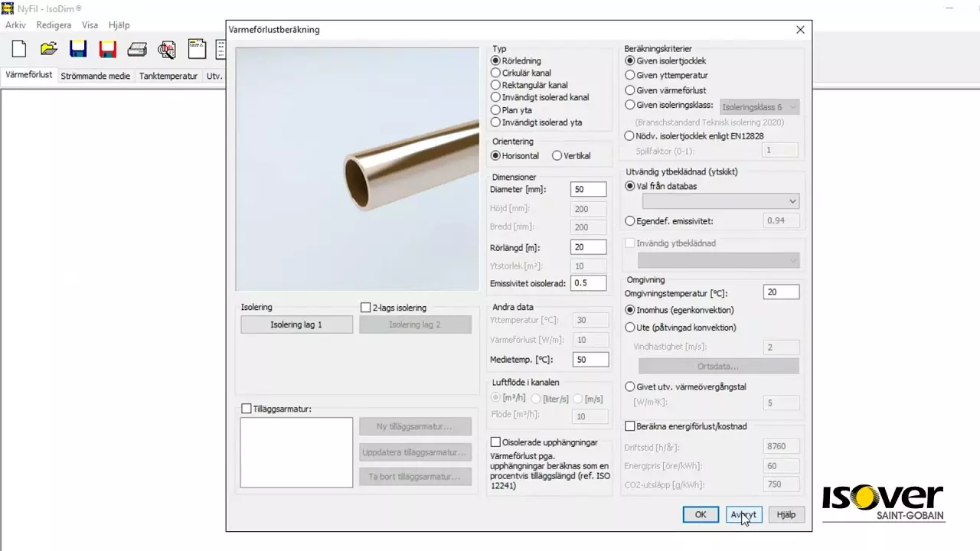Select Given värmeförlust criterion

630,90
